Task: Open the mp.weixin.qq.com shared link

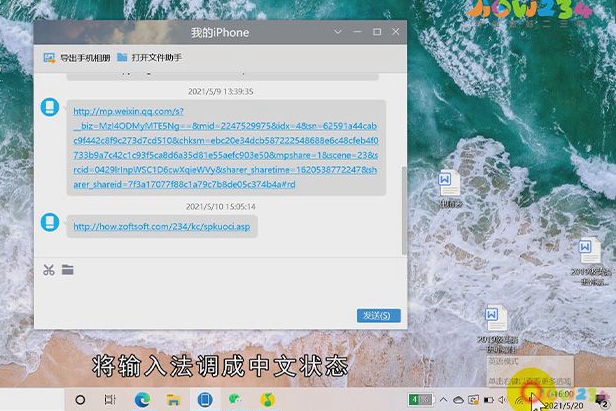Action: 226,148
